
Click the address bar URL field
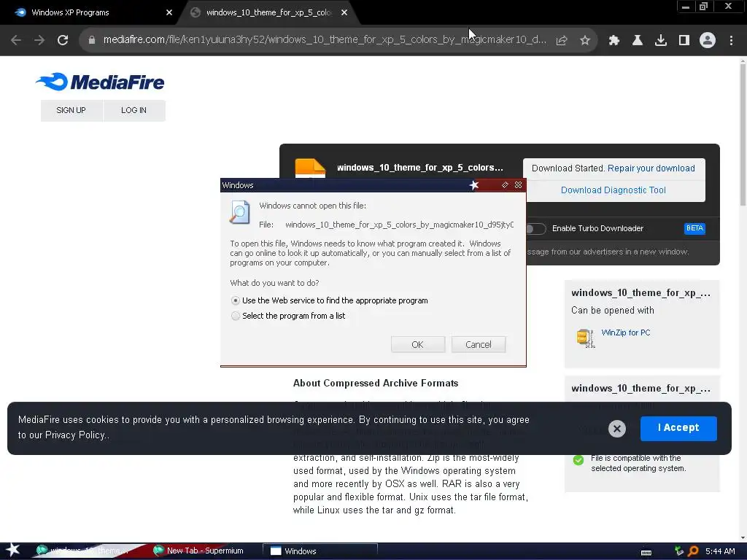point(324,40)
